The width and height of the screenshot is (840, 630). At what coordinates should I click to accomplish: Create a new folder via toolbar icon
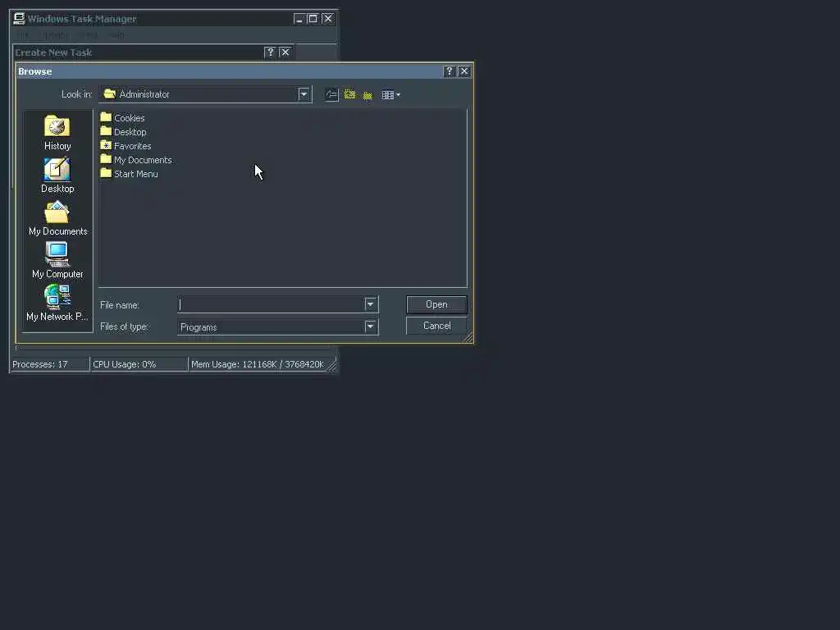367,95
